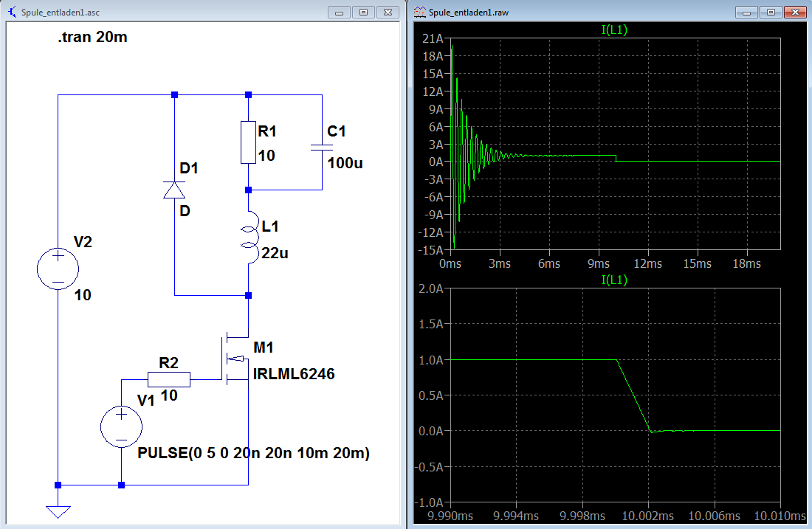Click the PULSE(0 5 0 20n 20n 10m 20m) text
Screen dimensions: 812x529
click(254, 453)
